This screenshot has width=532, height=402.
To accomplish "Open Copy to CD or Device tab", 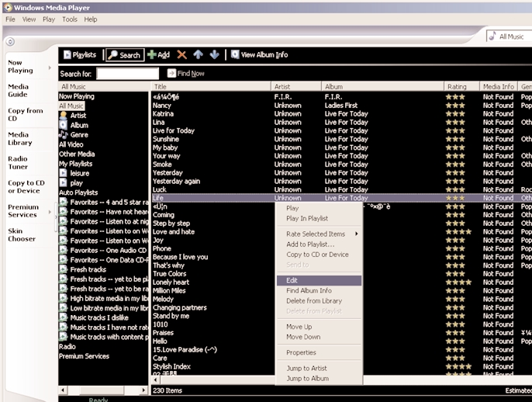I will click(26, 187).
